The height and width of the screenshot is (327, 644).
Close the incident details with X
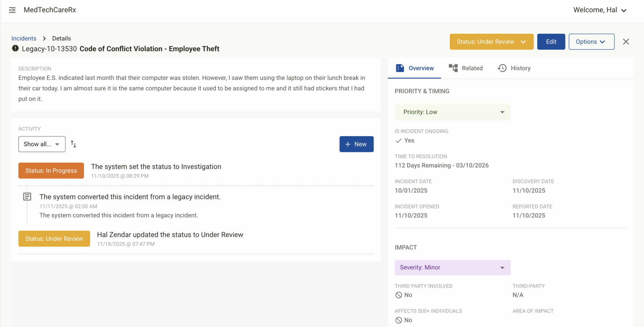pyautogui.click(x=626, y=42)
